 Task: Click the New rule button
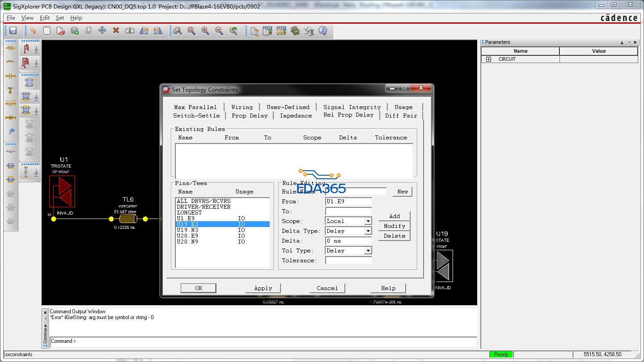[402, 191]
